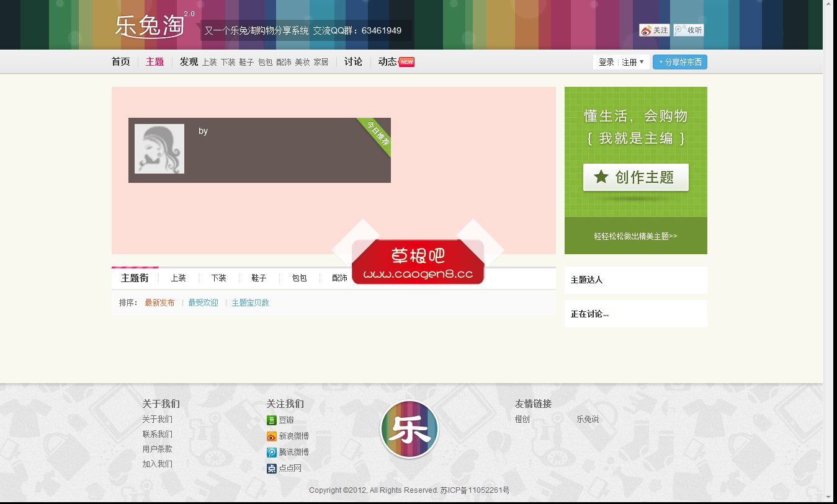Select the 最新发布 sort option

coord(160,302)
